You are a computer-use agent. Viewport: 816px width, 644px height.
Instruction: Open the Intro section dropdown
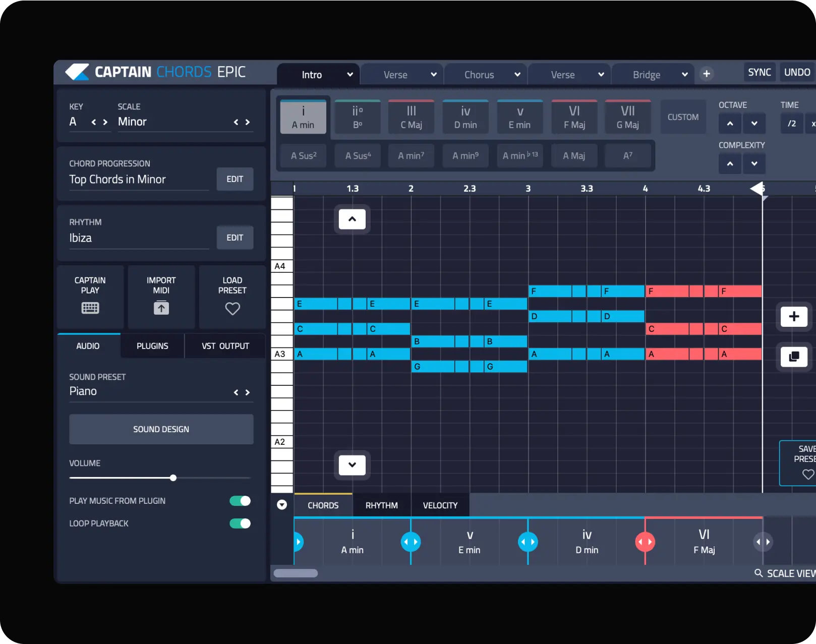[x=350, y=75]
